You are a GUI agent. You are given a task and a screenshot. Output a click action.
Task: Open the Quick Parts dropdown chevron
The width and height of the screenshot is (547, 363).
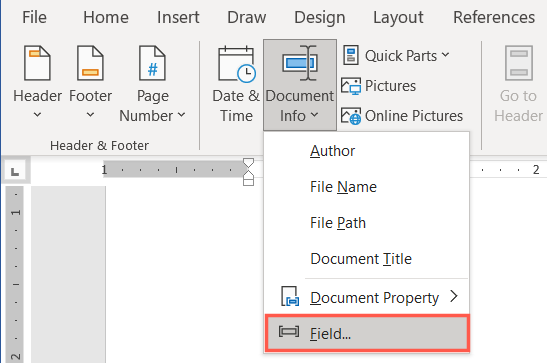445,55
